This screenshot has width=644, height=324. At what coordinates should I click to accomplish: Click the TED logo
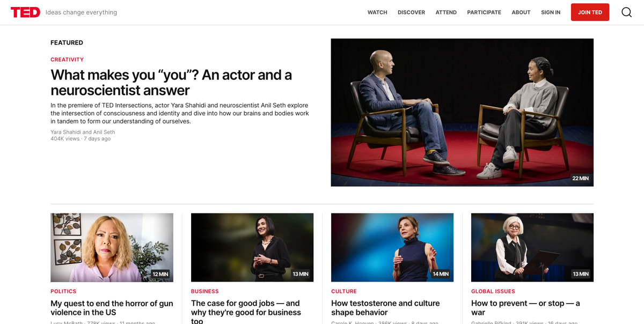[25, 12]
